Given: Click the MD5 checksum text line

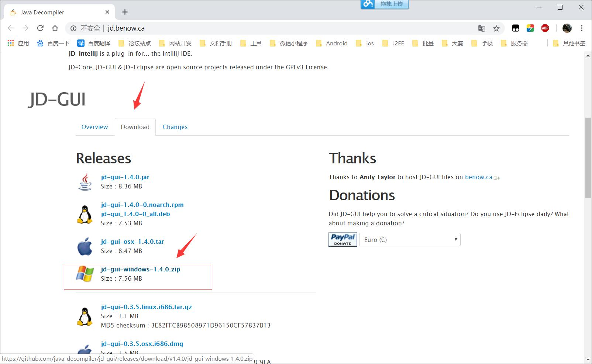Looking at the screenshot, I should (x=186, y=325).
